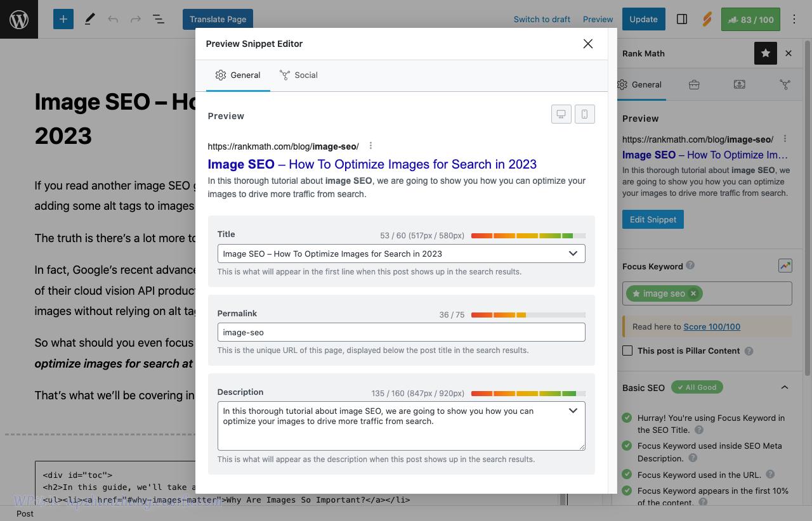Open the block inserter plus button
Viewport: 812px width, 521px height.
(x=63, y=19)
